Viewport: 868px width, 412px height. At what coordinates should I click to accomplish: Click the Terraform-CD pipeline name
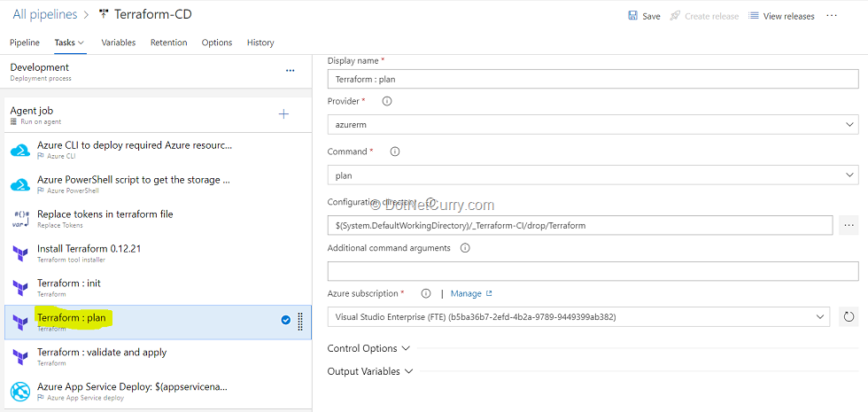pos(152,14)
